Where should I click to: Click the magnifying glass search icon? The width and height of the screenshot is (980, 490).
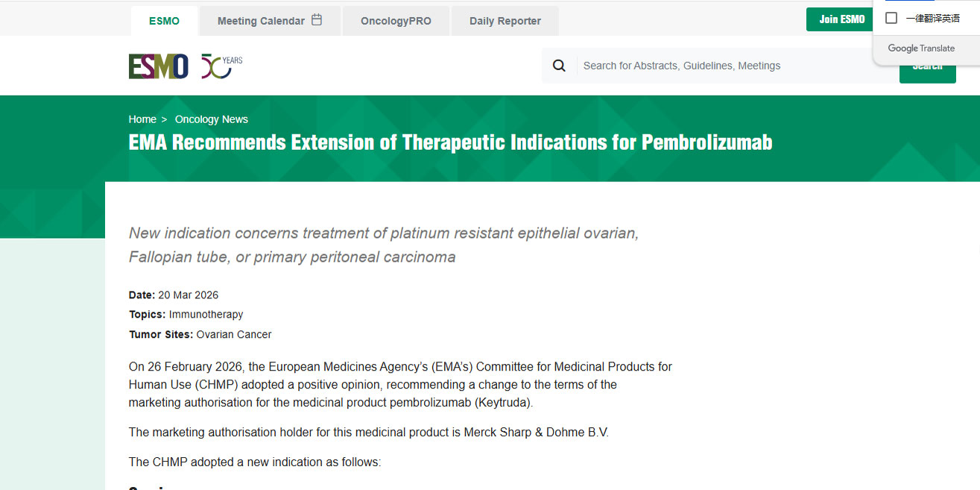click(x=559, y=66)
